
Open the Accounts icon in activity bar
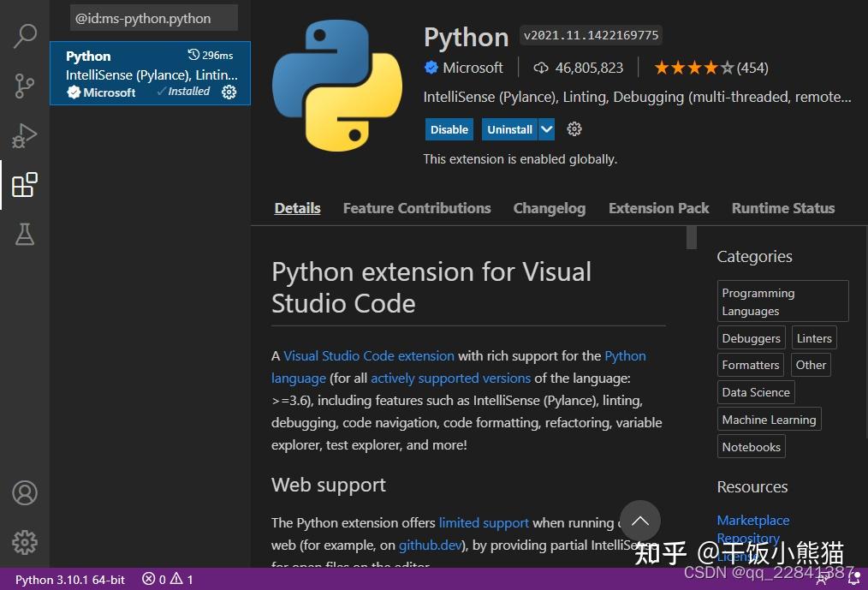(25, 493)
